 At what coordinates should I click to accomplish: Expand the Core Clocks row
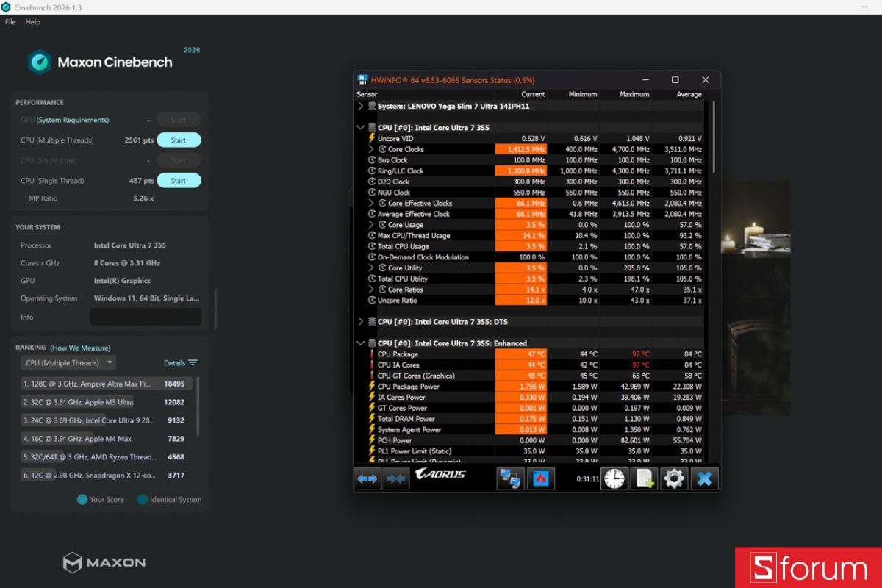click(x=371, y=149)
